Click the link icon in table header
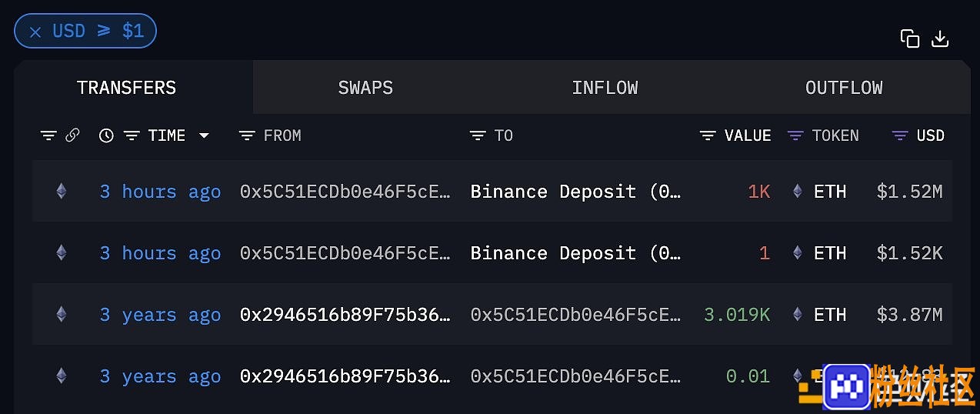The height and width of the screenshot is (414, 980). 72,135
